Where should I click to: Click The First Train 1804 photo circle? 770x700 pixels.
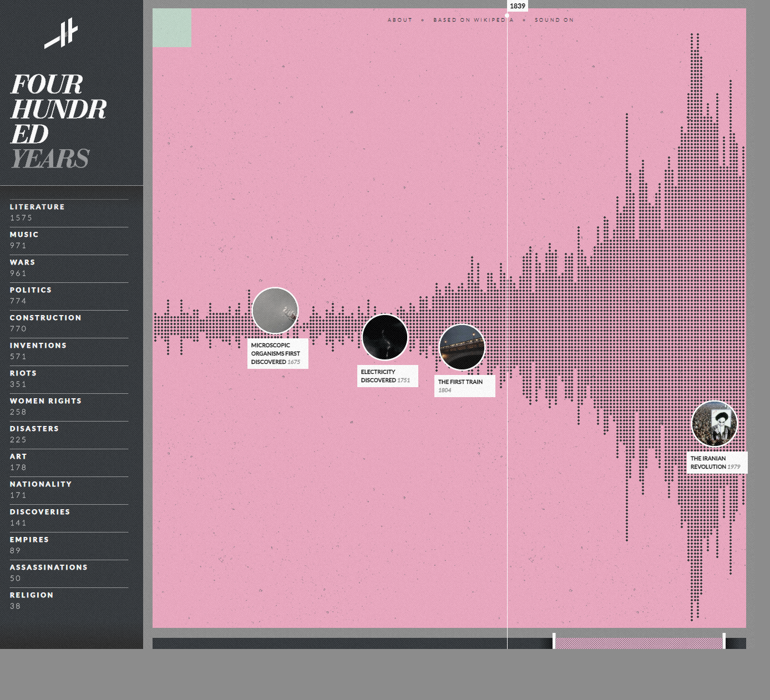click(462, 347)
